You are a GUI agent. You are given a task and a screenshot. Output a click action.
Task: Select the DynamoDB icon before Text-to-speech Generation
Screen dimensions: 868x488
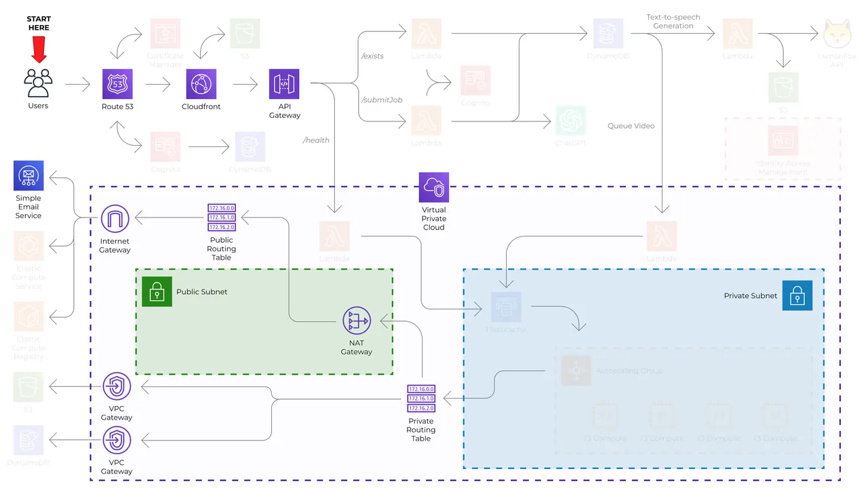(x=608, y=33)
